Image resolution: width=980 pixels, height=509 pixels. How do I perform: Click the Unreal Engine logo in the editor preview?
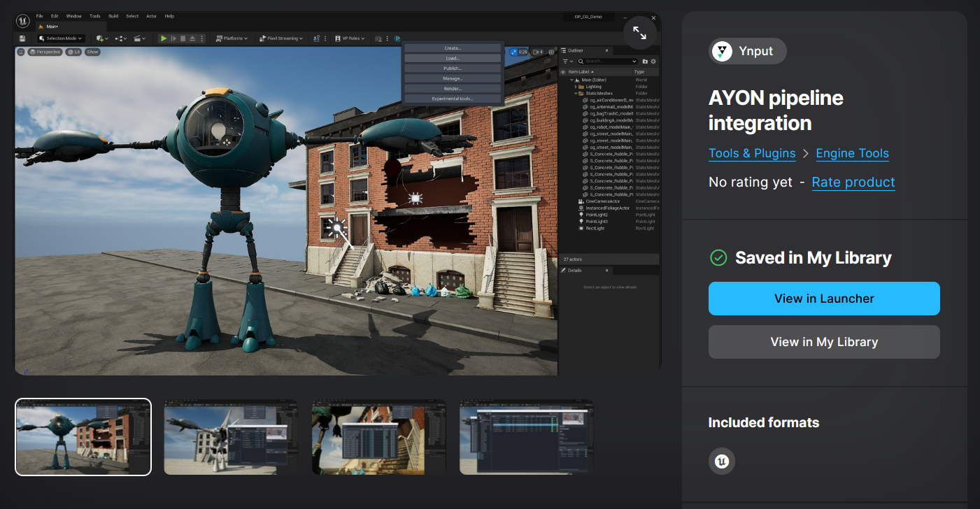[22, 20]
